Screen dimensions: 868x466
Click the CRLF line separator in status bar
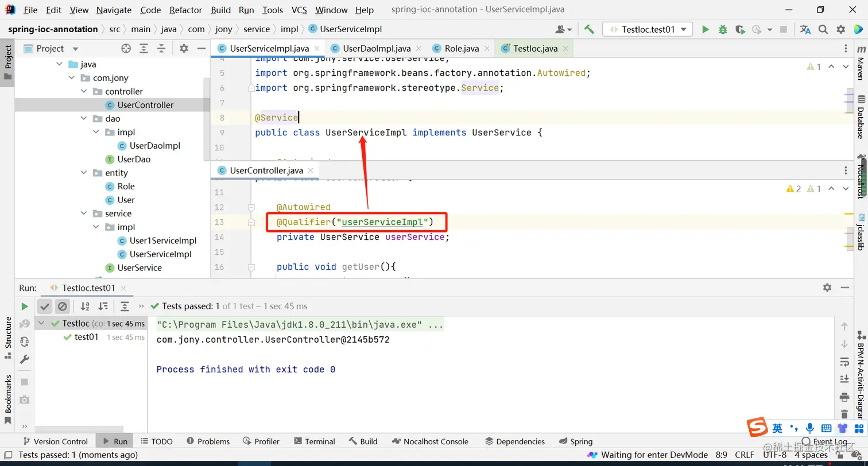pos(745,455)
